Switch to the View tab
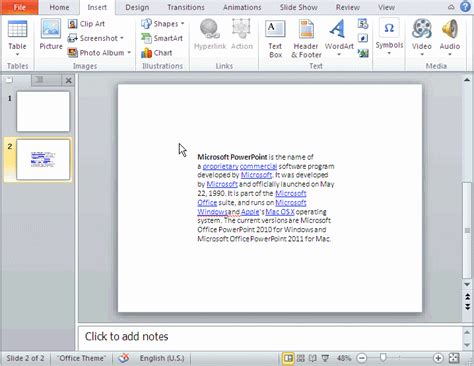The width and height of the screenshot is (474, 366). [386, 7]
